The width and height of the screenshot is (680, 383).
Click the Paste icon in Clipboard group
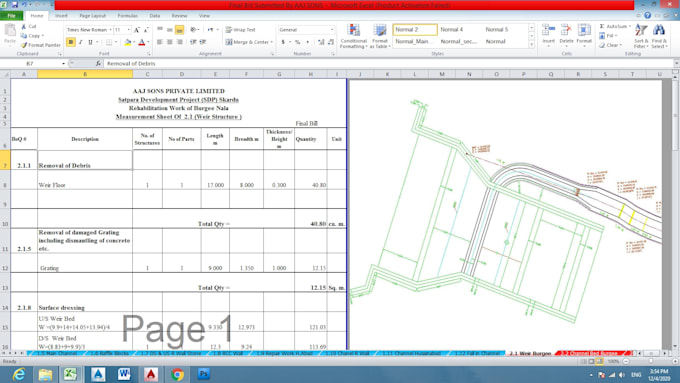[10, 31]
